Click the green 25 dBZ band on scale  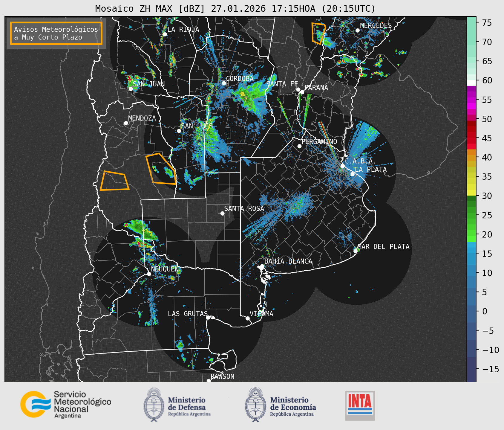pos(471,215)
